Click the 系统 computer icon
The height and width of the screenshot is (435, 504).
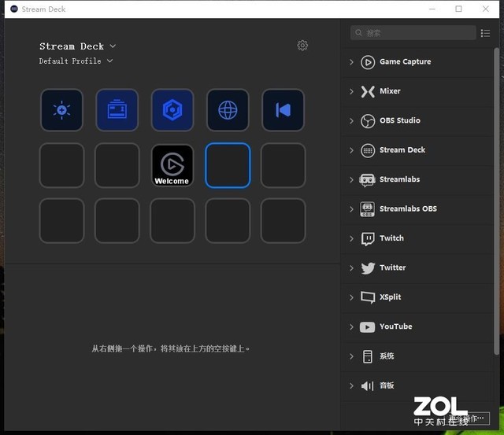click(368, 356)
